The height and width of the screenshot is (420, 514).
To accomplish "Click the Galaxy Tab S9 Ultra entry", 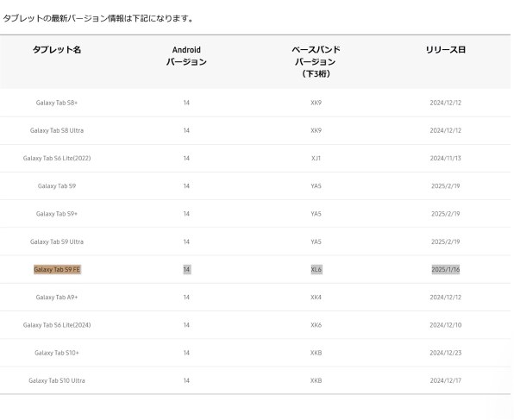I will (57, 241).
